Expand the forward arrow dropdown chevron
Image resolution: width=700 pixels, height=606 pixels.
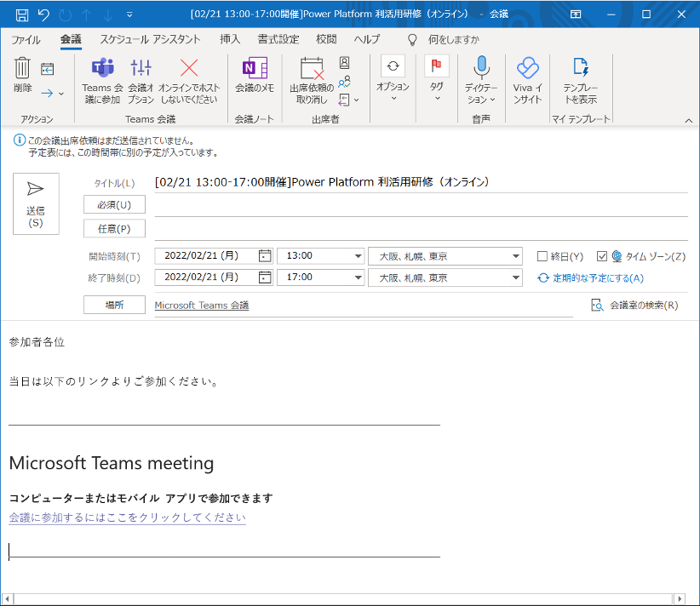[x=61, y=94]
